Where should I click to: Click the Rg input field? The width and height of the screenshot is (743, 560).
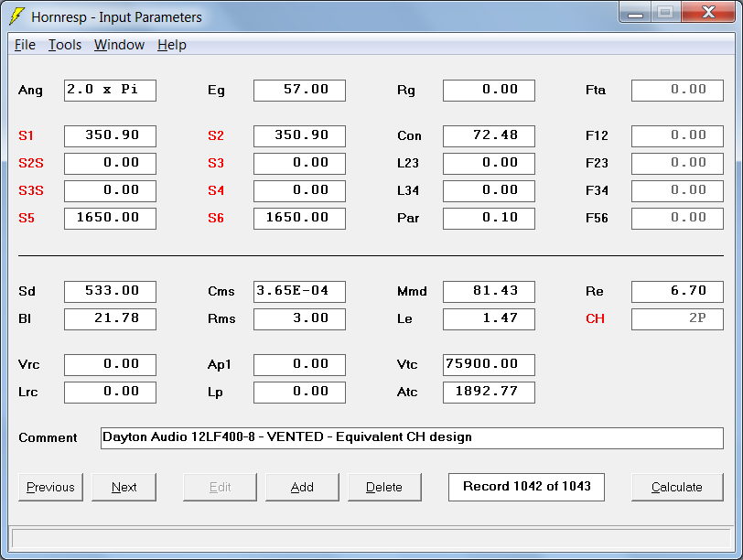click(489, 91)
